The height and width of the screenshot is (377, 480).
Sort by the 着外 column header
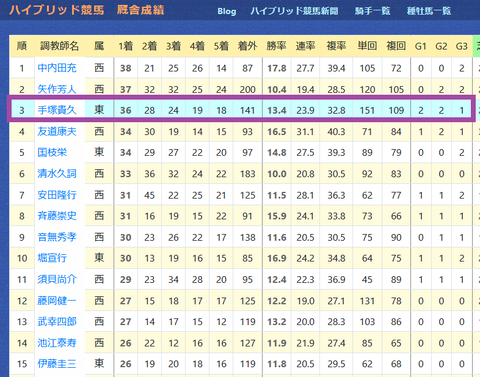coord(247,46)
